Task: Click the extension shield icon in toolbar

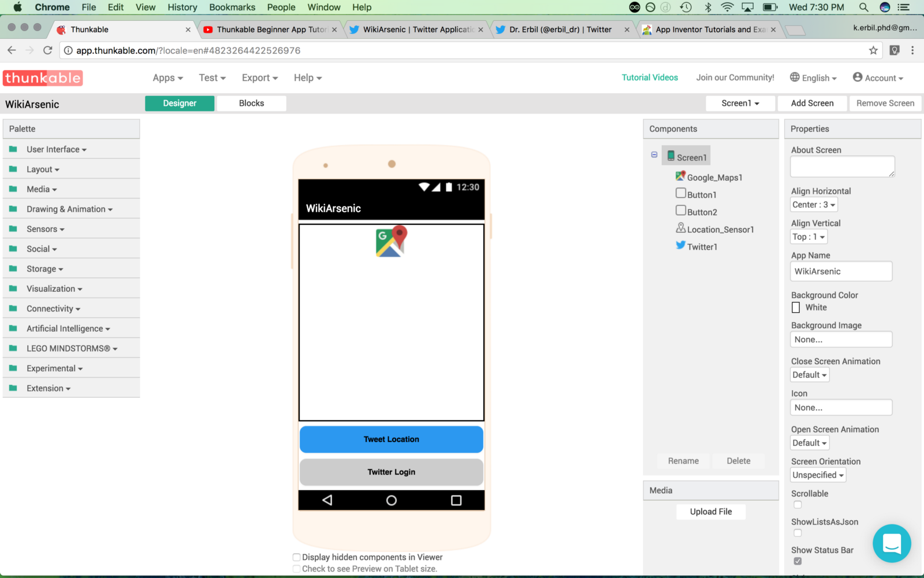Action: (x=895, y=50)
